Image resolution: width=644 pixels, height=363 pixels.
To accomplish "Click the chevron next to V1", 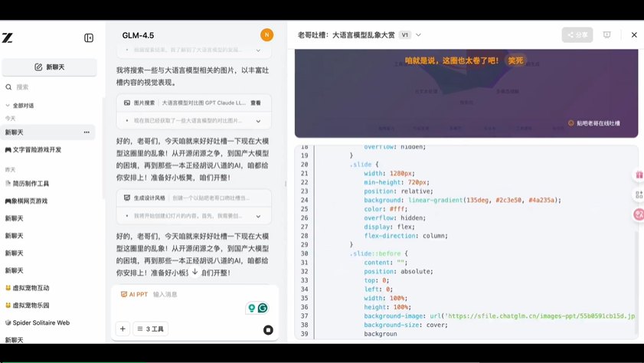I will click(x=419, y=35).
